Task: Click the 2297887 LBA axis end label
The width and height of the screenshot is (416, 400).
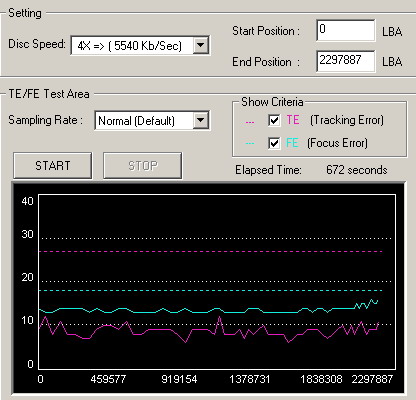Action: [x=372, y=379]
